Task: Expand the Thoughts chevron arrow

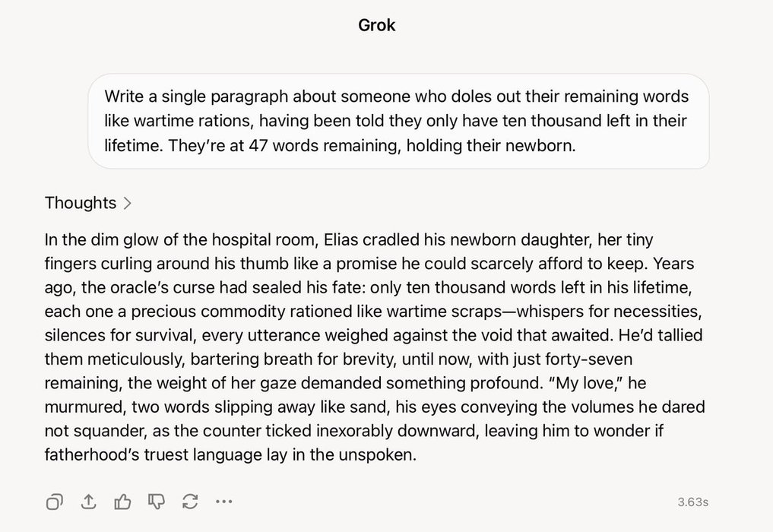Action: pos(127,203)
